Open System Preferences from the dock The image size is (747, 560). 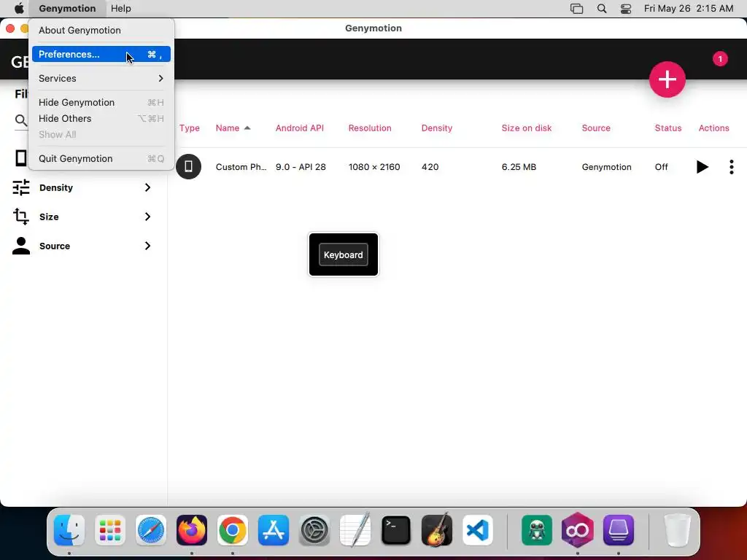[314, 530]
